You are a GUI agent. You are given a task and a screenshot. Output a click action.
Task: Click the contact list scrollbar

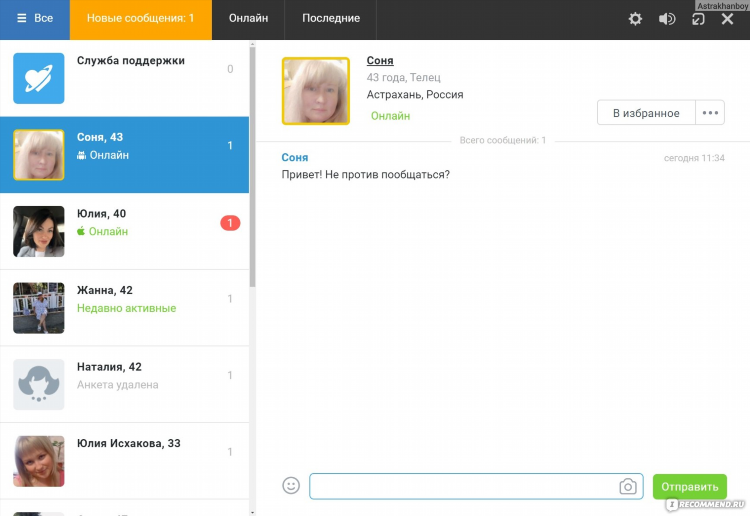coord(253,165)
